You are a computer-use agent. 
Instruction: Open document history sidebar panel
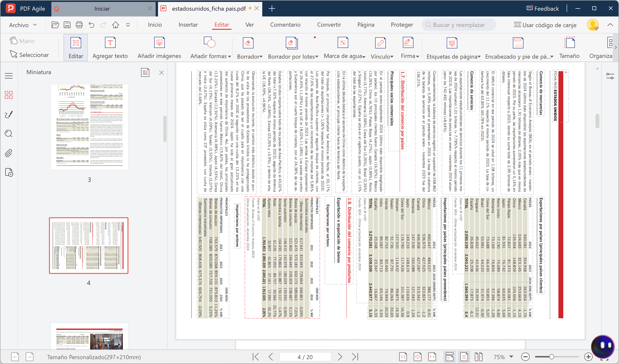coord(9,172)
